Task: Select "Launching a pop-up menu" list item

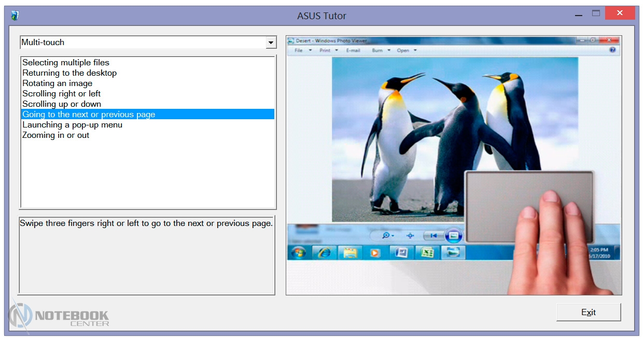Action: pyautogui.click(x=73, y=125)
